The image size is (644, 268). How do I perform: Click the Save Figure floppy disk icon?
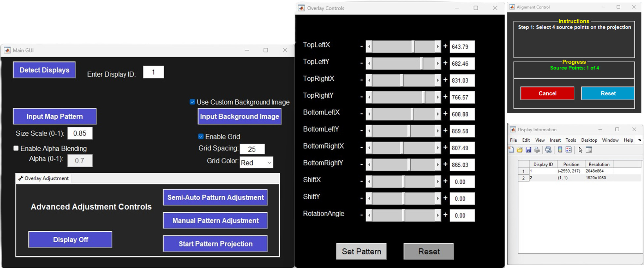pos(528,150)
